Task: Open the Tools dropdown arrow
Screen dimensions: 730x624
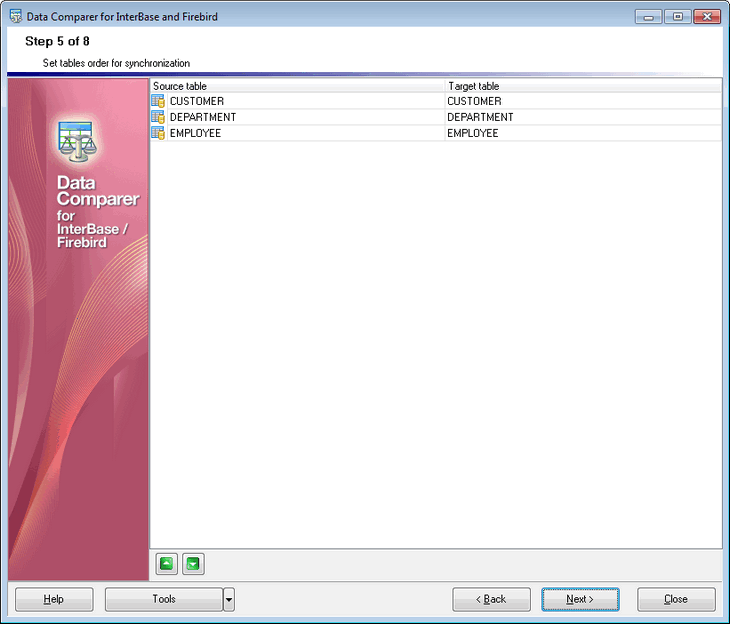Action: point(229,599)
